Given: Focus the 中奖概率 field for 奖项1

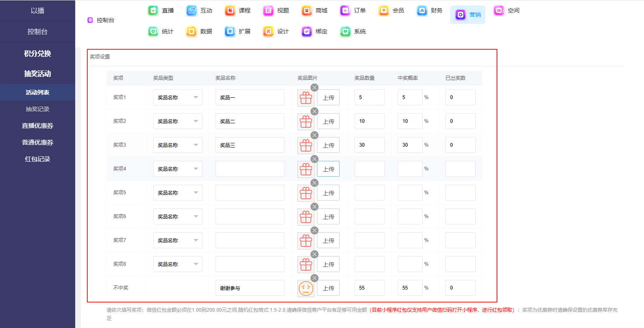Looking at the screenshot, I should (x=410, y=97).
